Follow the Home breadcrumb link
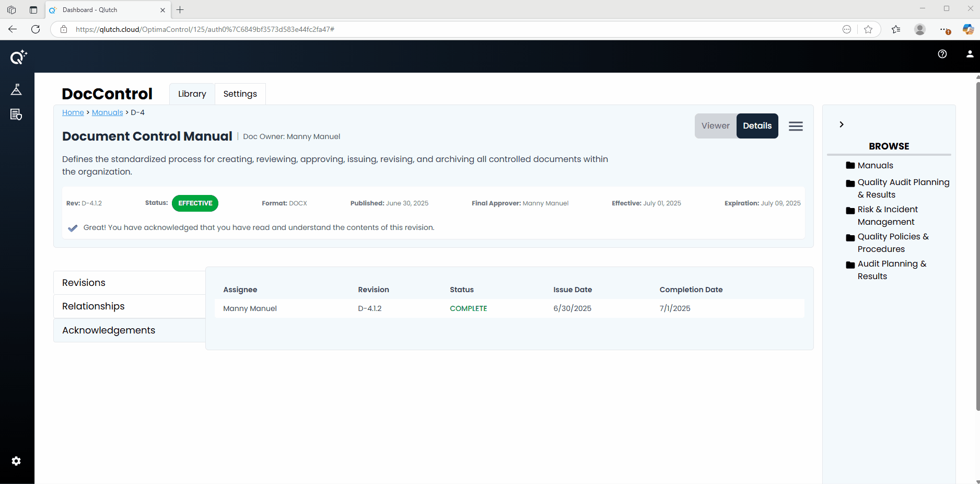980x484 pixels. pyautogui.click(x=73, y=112)
